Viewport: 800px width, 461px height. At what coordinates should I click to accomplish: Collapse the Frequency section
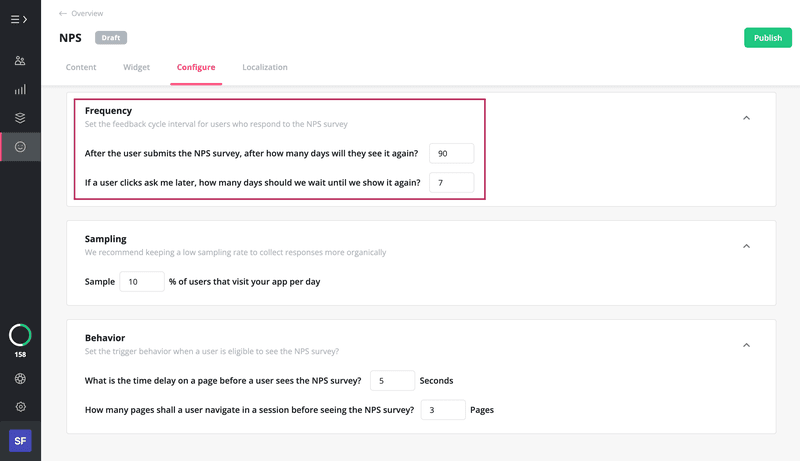click(746, 118)
